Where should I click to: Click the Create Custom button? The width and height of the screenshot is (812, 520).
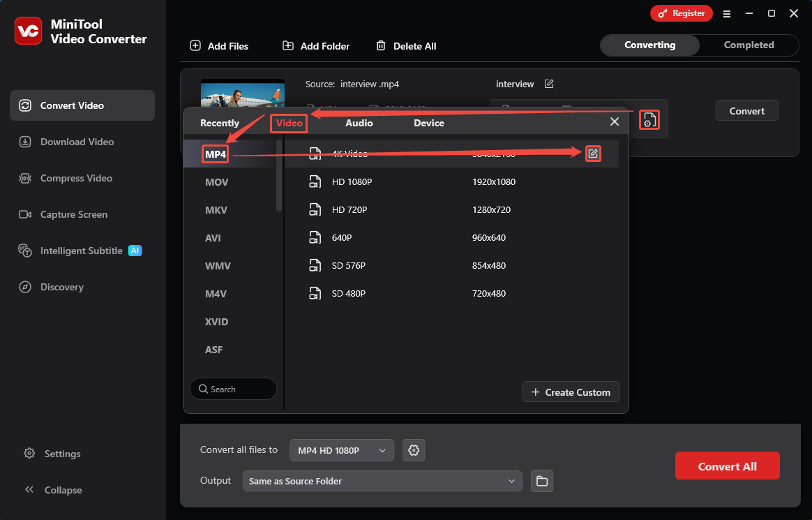[571, 392]
